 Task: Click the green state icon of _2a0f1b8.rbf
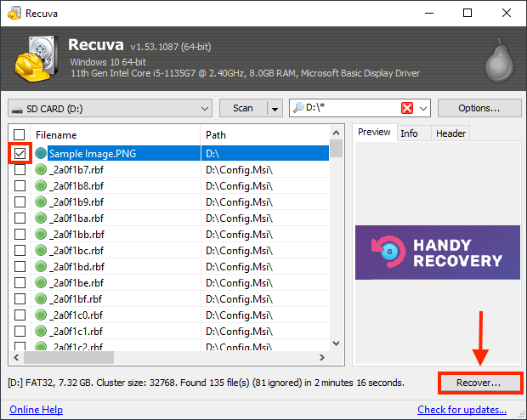click(x=41, y=185)
